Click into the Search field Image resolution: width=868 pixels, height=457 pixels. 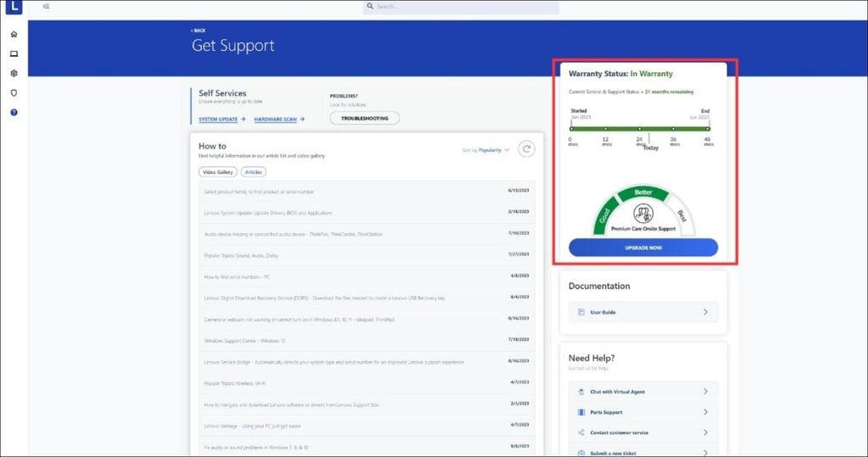pos(462,7)
